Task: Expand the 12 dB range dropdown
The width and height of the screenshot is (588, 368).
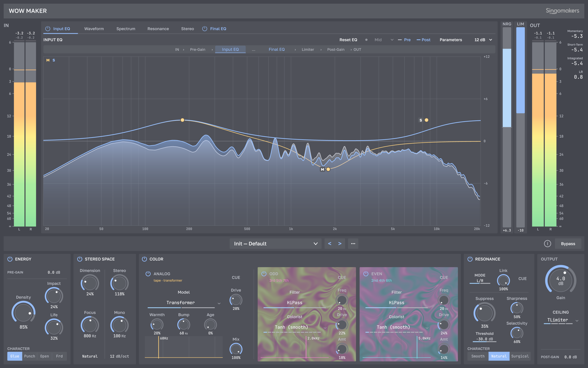Action: [483, 40]
